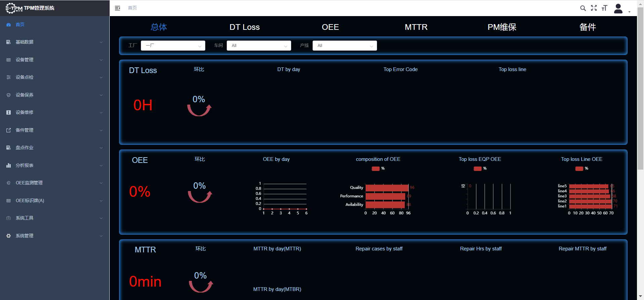This screenshot has width=644, height=300.
Task: Click the 基础数据 sidebar icon
Action: click(x=9, y=42)
